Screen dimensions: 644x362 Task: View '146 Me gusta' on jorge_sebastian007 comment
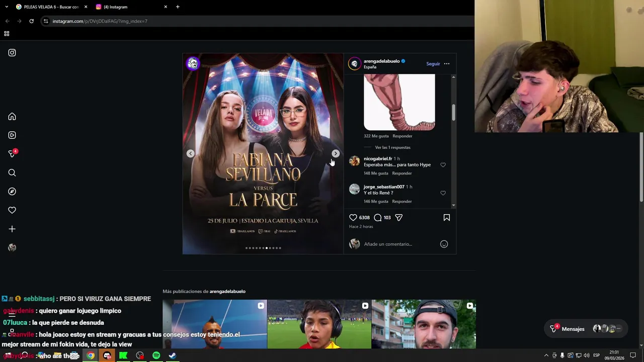[x=376, y=202]
